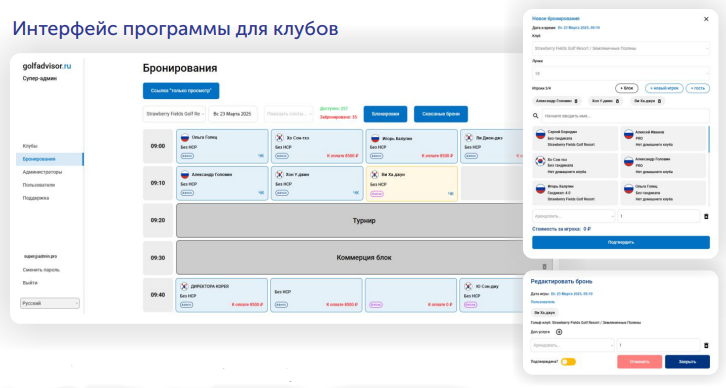Expand the Показать слоты dropdown
This screenshot has width=726, height=388.
(288, 114)
